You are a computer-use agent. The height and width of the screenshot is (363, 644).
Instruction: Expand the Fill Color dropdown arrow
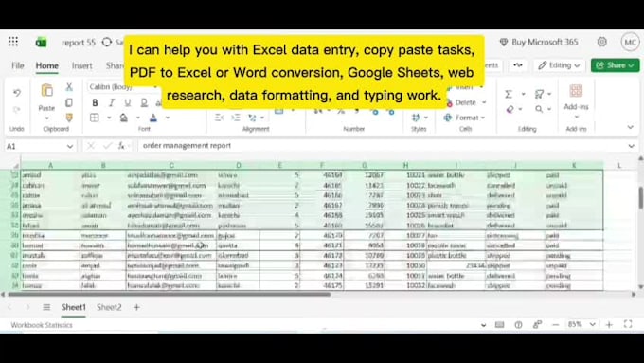pyautogui.click(x=138, y=118)
